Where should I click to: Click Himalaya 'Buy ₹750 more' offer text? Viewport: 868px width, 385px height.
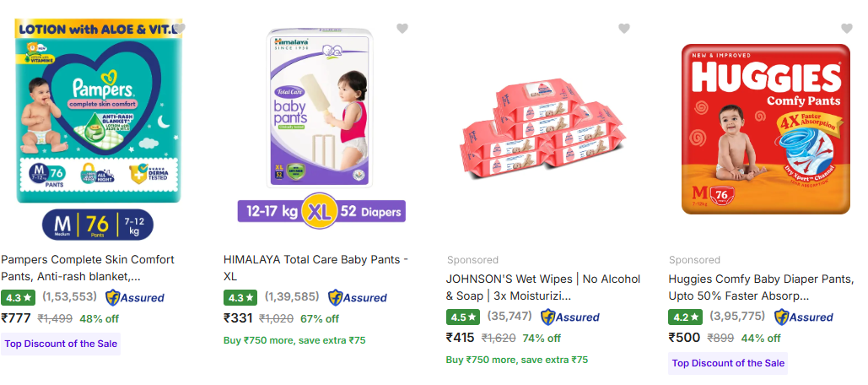294,341
